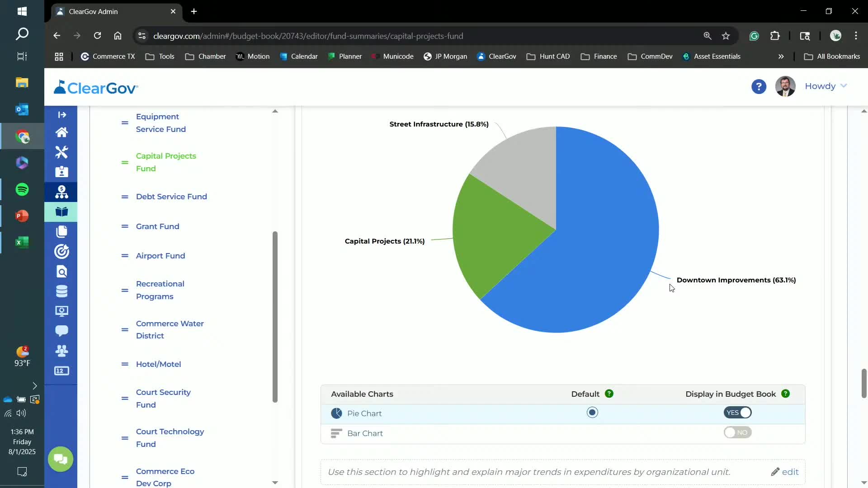Screen dimensions: 868x488
Task: Select Pie Chart as default chart
Action: pyautogui.click(x=592, y=413)
